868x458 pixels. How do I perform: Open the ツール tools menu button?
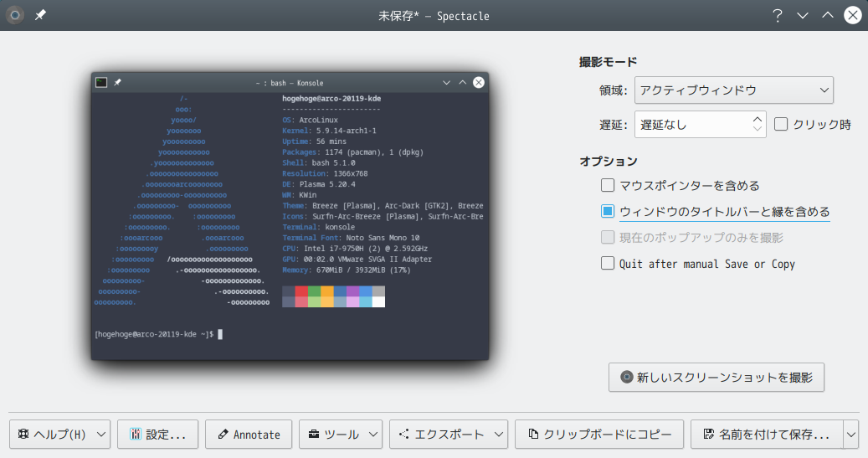[x=341, y=435]
